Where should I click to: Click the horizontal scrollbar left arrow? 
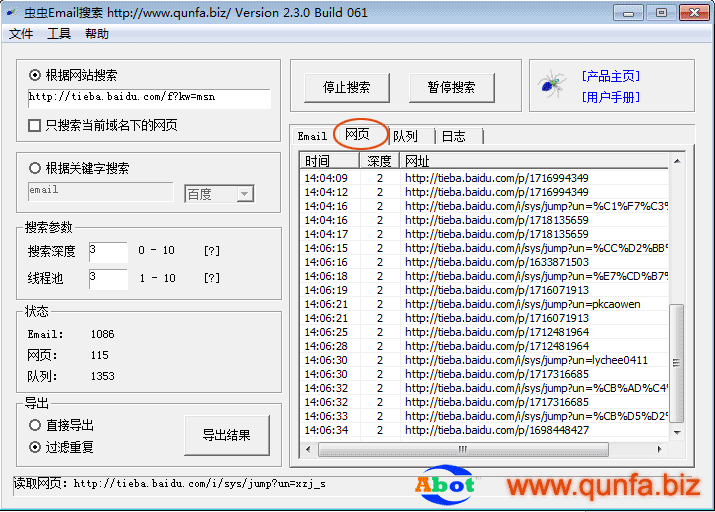coord(309,449)
